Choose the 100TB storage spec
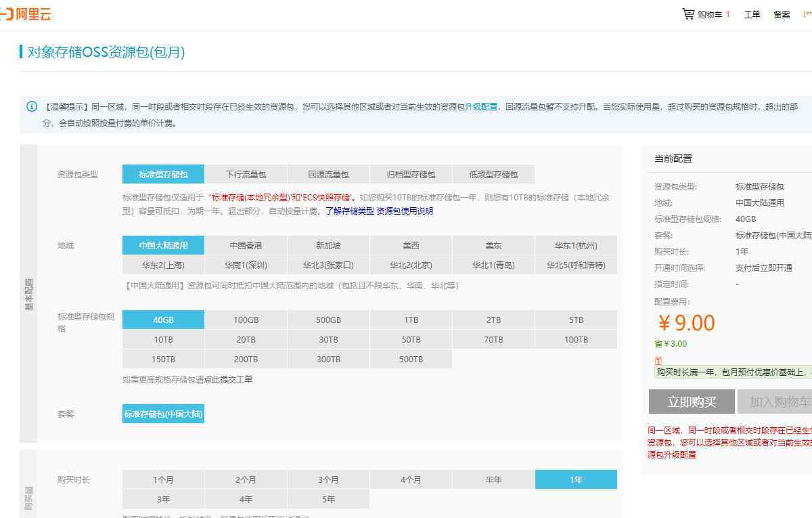812x518 pixels. click(x=576, y=339)
